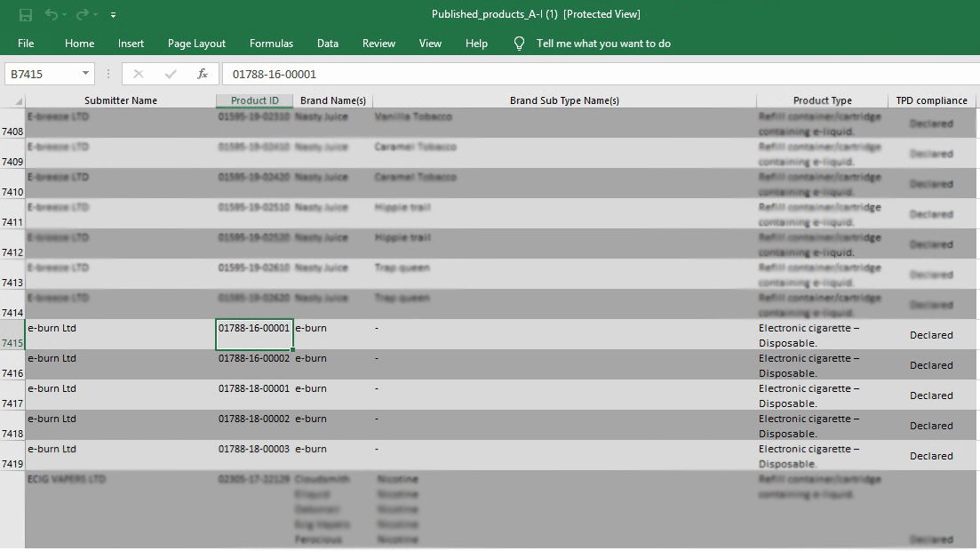Click cell with Product ID 01788-18-00002
The image size is (980, 551).
pos(254,426)
